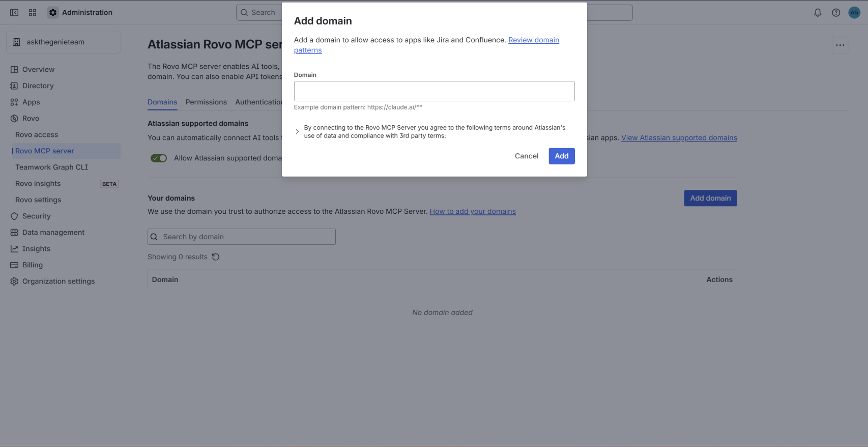
Task: Click the Security shield icon
Action: (14, 216)
